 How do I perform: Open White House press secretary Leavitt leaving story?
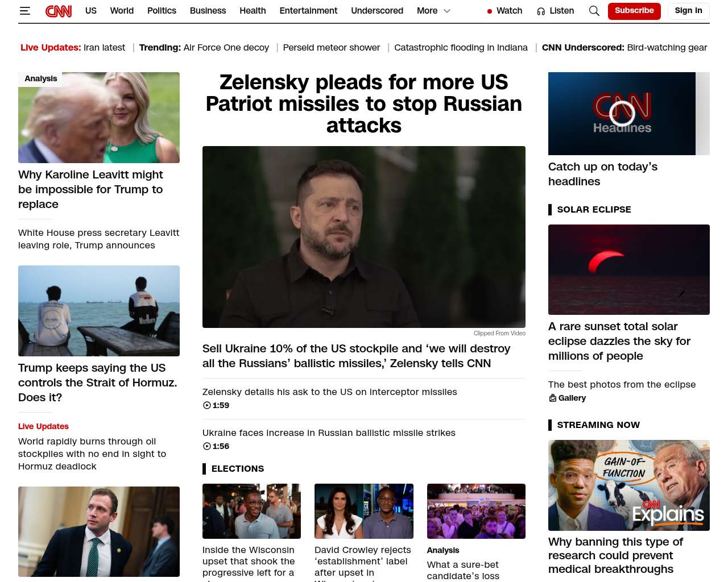coord(99,239)
